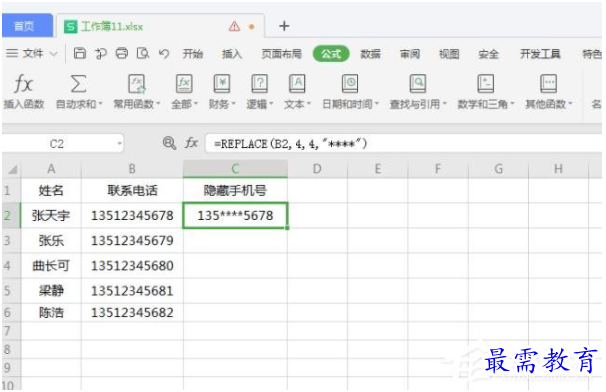The width and height of the screenshot is (606, 392).
Task: Click the Insert Function fx icon
Action: point(23,84)
